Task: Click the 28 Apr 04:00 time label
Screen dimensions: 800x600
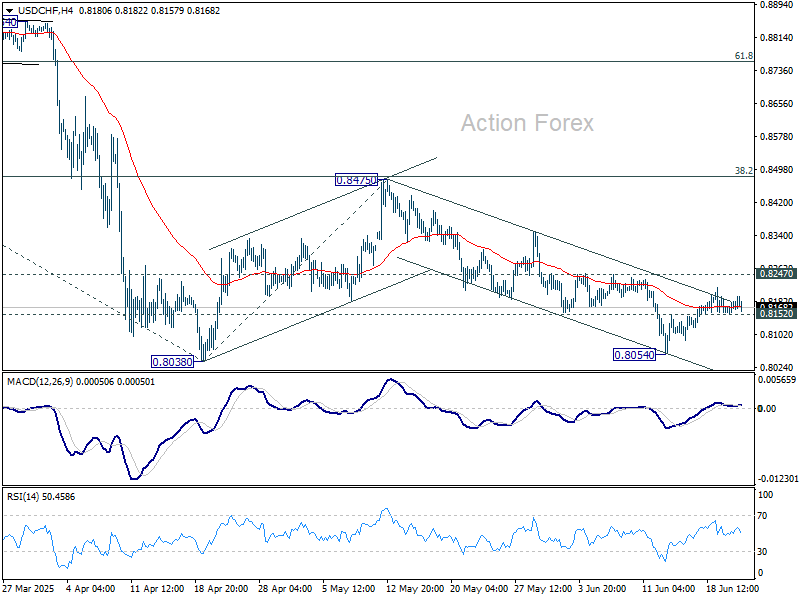Action: (285, 588)
